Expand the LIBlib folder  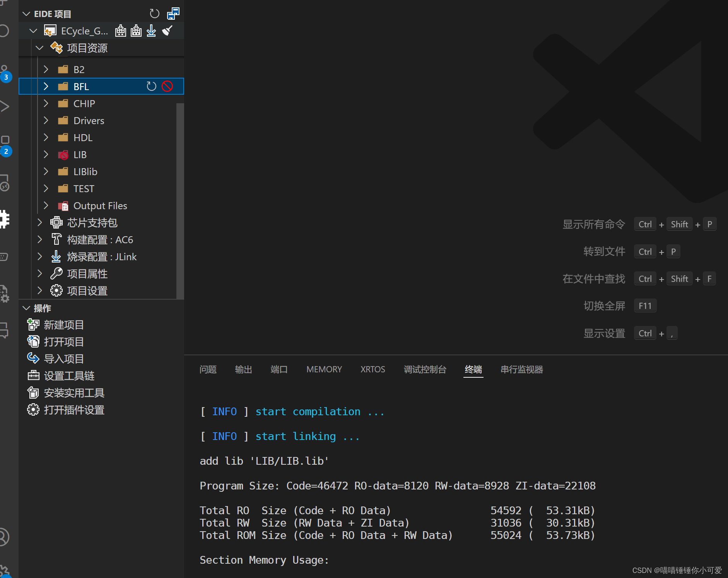(46, 171)
